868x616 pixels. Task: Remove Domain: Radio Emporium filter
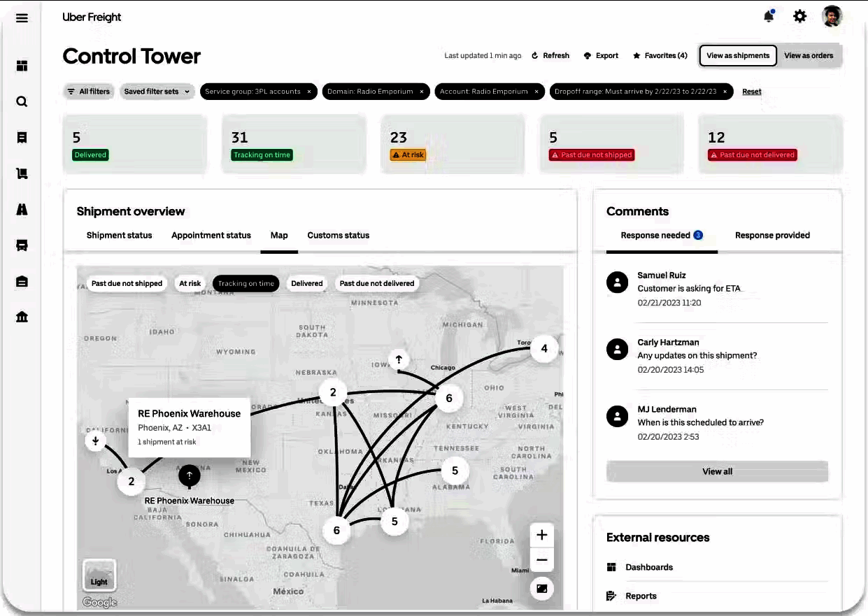[422, 92]
